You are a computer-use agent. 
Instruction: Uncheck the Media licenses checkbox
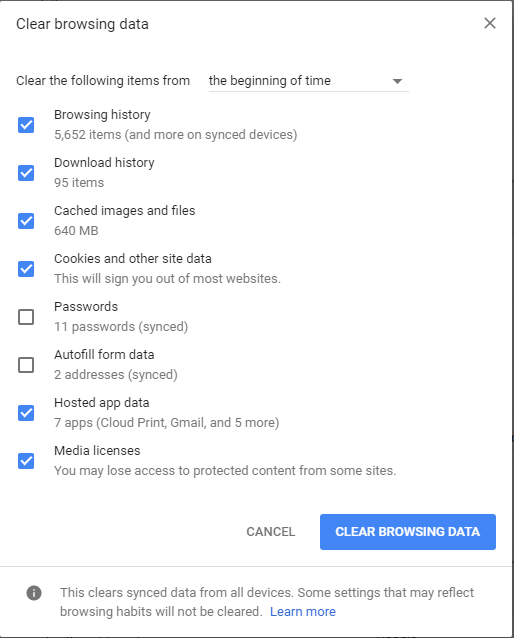[26, 461]
